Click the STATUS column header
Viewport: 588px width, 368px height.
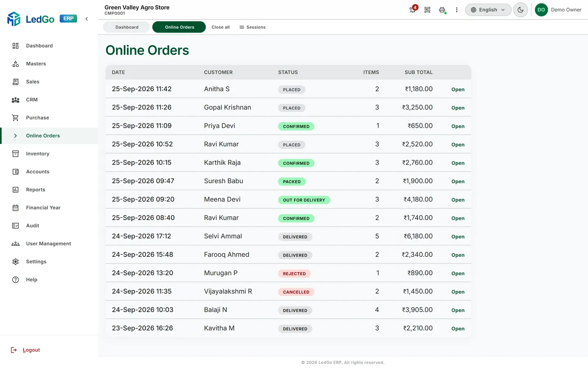[288, 72]
